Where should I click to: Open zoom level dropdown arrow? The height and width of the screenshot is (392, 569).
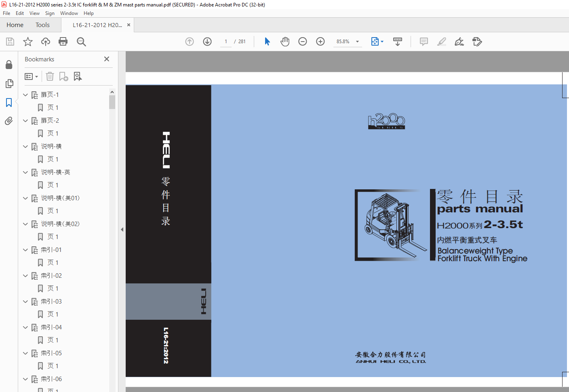(357, 42)
